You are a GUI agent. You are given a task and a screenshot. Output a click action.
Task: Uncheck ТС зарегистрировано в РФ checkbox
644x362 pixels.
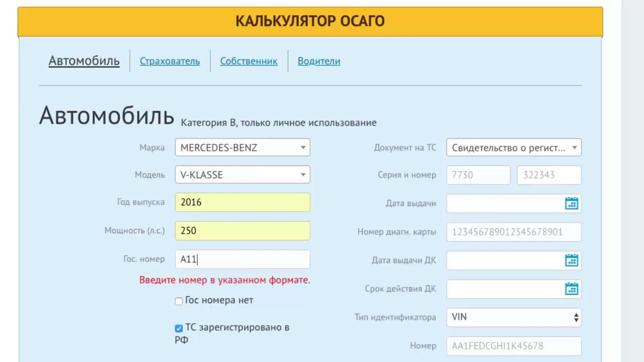(x=179, y=328)
